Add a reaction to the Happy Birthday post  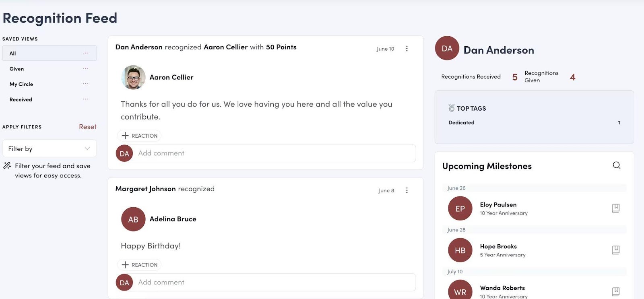[140, 265]
